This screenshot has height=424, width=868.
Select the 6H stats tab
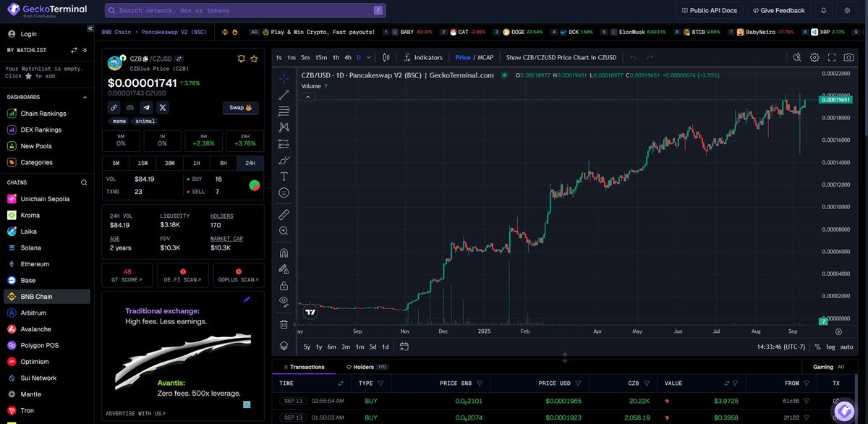[x=224, y=163]
